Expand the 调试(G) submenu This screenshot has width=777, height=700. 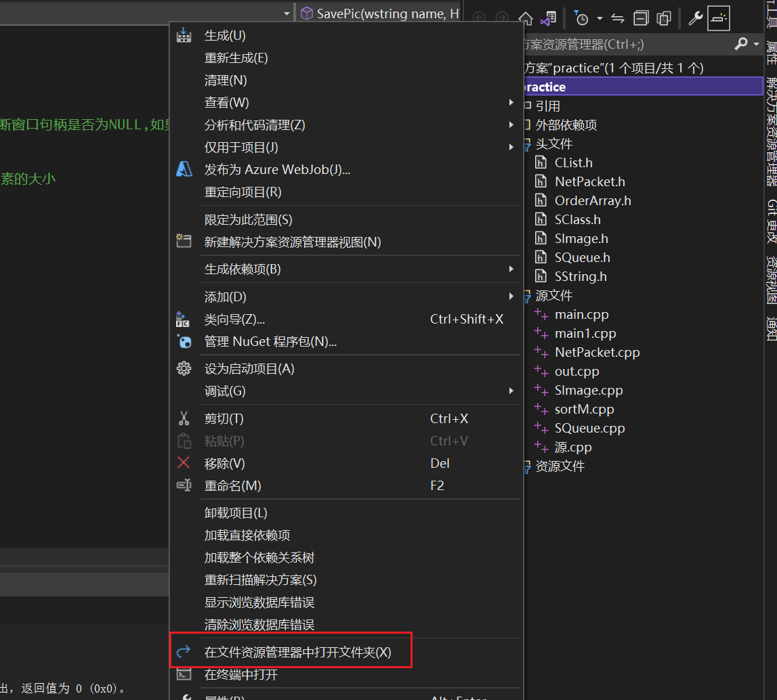(511, 391)
